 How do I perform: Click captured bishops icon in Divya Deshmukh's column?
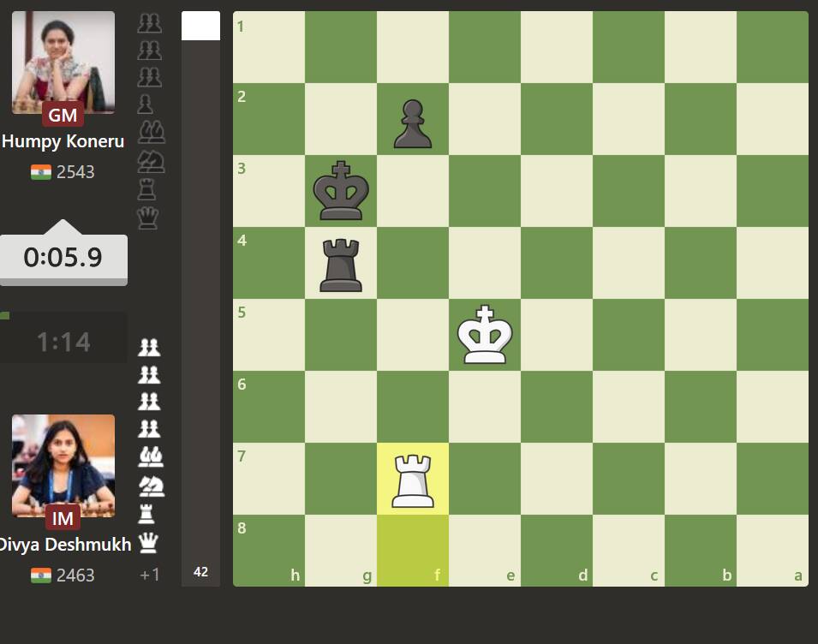click(152, 456)
